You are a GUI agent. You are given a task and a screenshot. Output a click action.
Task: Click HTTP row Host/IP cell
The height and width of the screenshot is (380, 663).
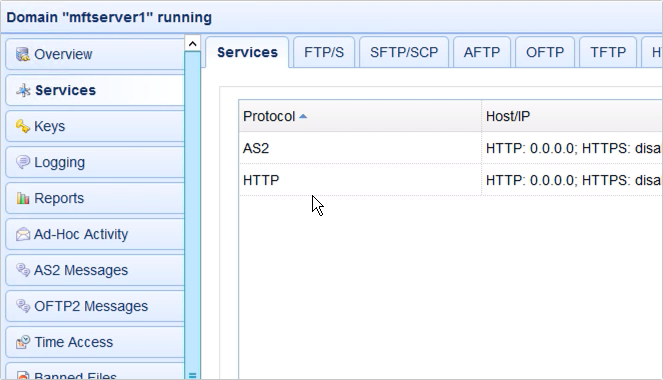pyautogui.click(x=572, y=180)
